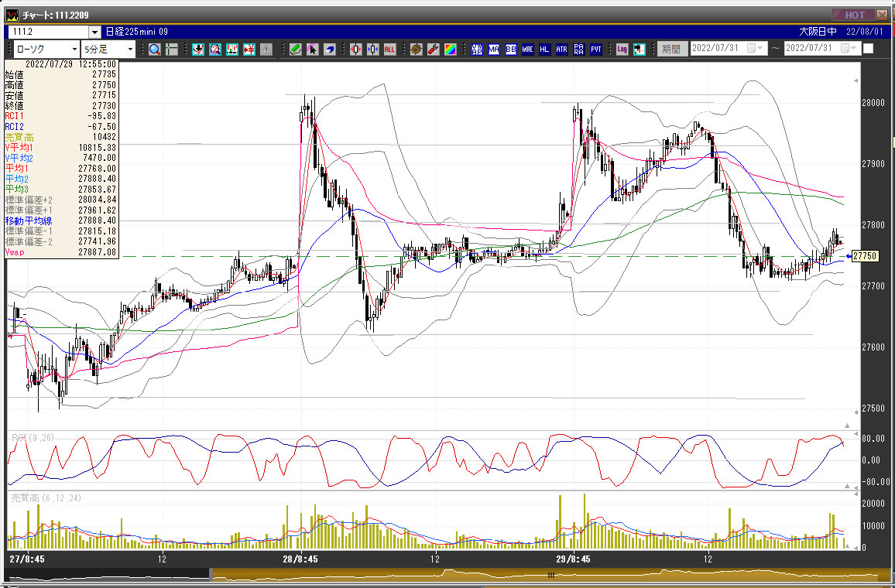Toggle the MA moving average indicator
Viewport: 895px width, 588px height.
pyautogui.click(x=494, y=49)
